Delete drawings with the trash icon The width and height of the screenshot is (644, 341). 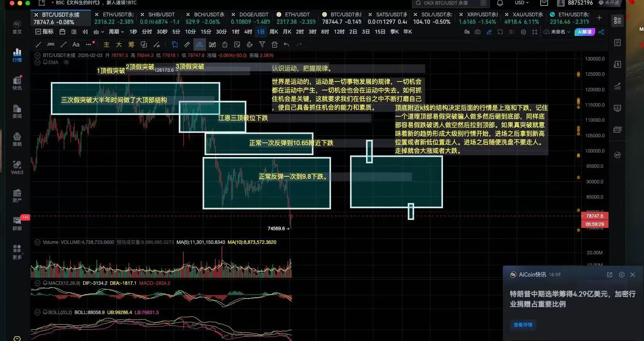pyautogui.click(x=275, y=44)
